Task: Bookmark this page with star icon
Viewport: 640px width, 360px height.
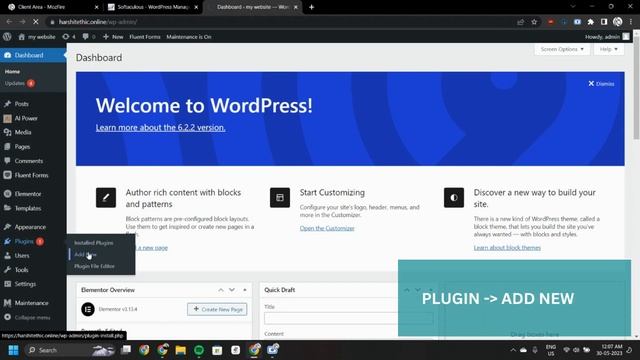Action: 534,22
